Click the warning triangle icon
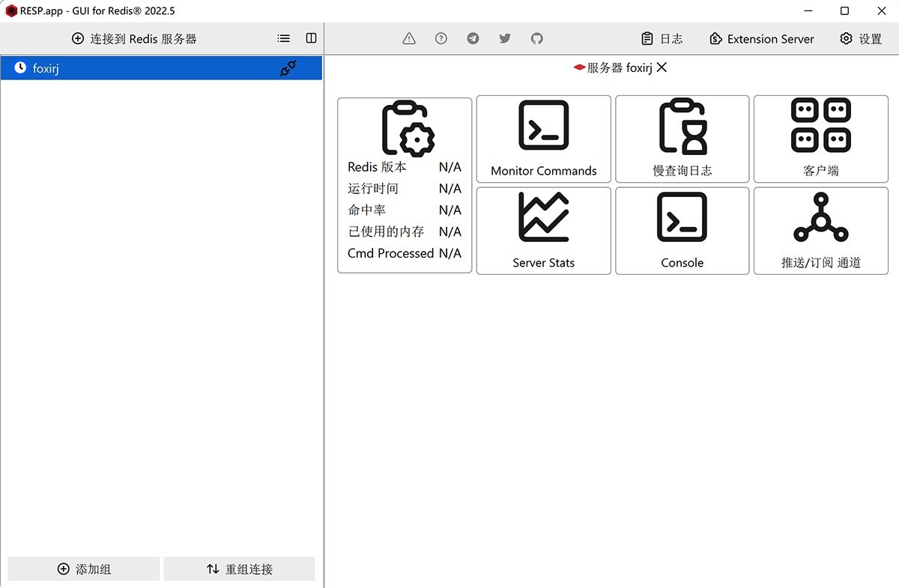Viewport: 899px width, 588px height. (408, 38)
